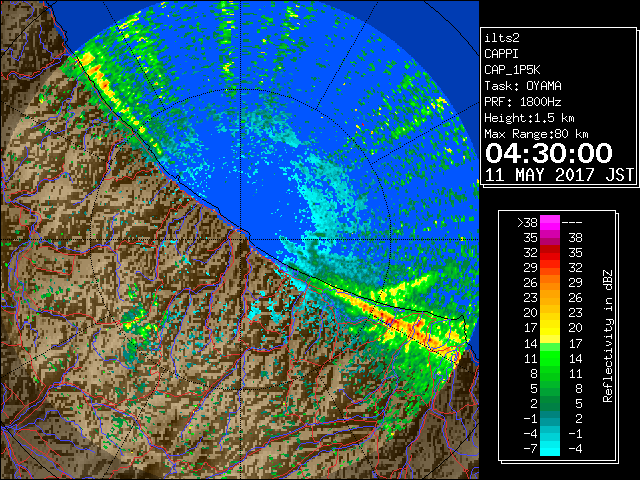Click the 'PRF: 1800Hz' line

523,102
